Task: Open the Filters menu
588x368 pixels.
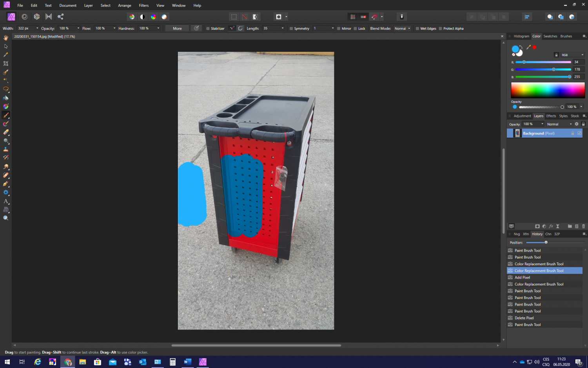Action: coord(143,5)
